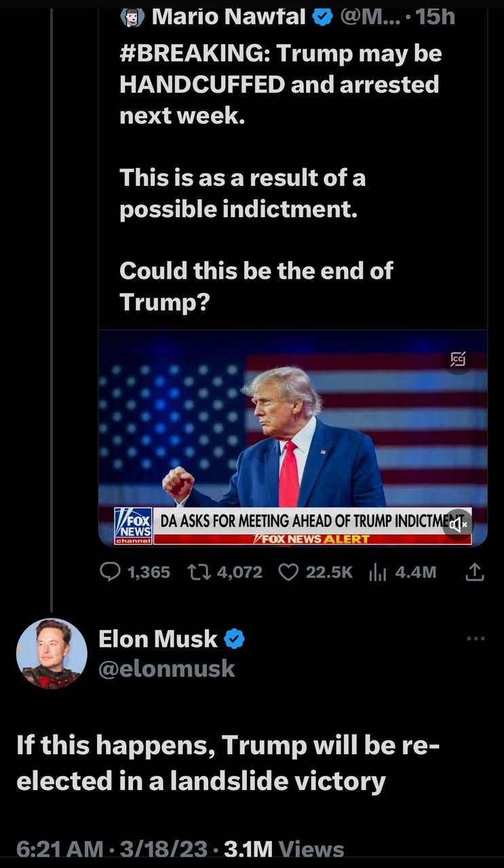The image size is (504, 868).
Task: Open more options for Elon Musk's tweet
Action: (x=476, y=638)
